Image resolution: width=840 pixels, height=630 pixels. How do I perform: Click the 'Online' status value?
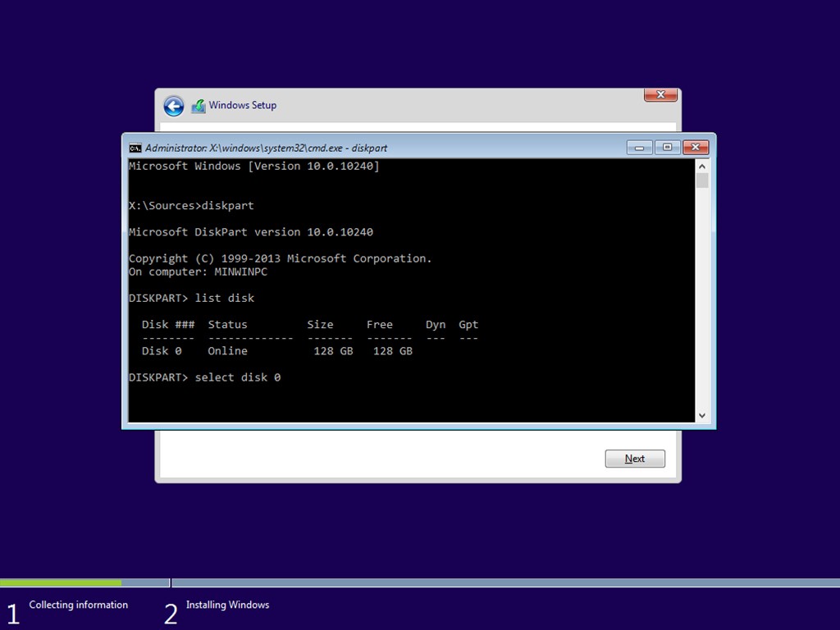[x=228, y=351]
